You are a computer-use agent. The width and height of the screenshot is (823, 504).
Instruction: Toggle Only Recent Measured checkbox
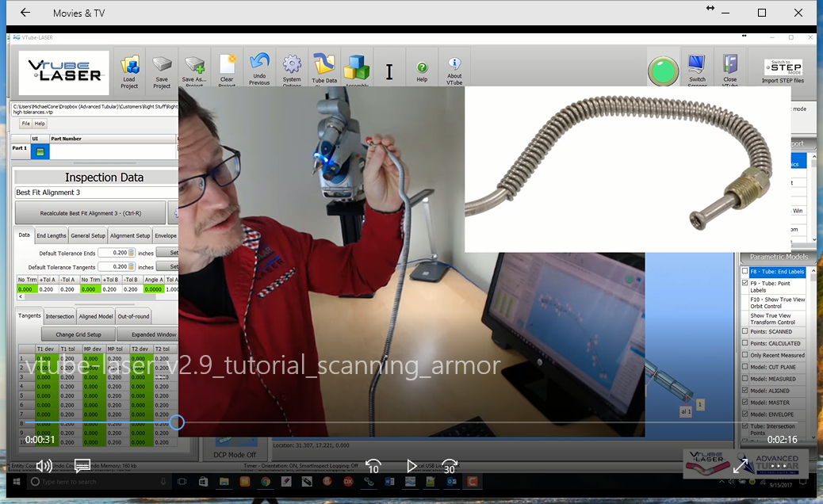tap(745, 355)
